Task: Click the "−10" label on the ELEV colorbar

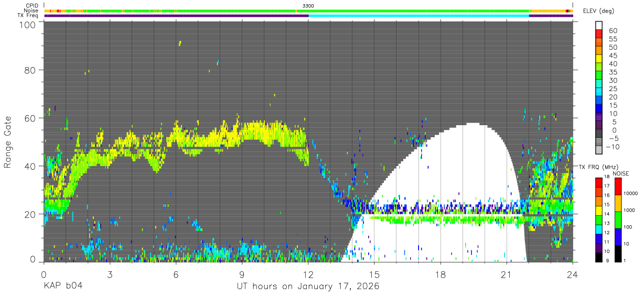Action: 611,147
